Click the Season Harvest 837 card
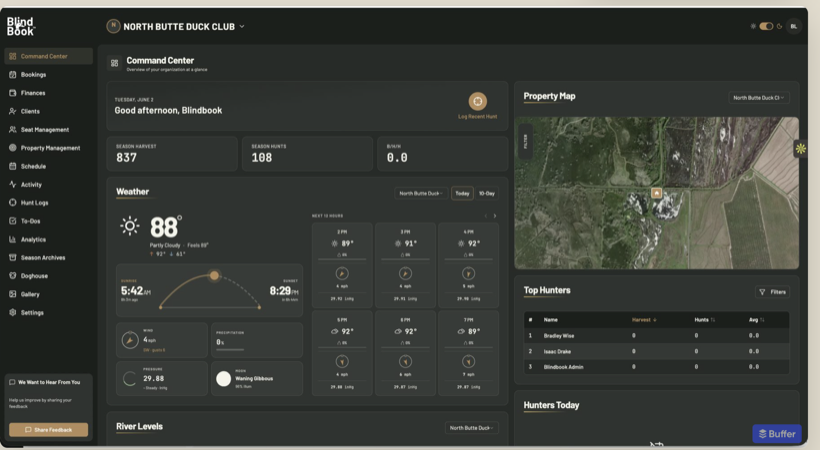 click(172, 154)
